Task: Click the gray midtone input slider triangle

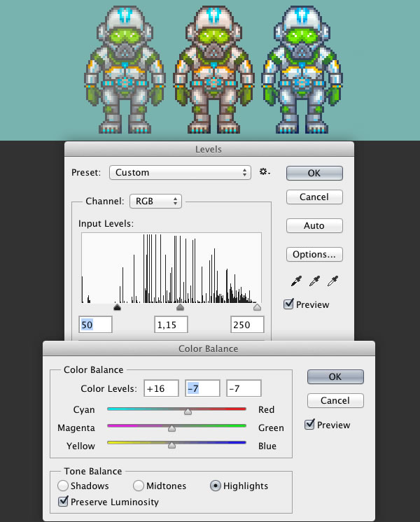Action: tap(180, 306)
